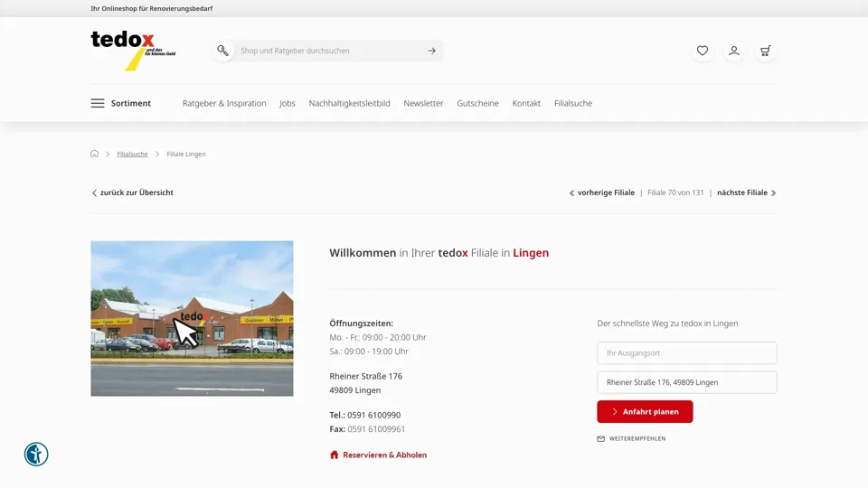
Task: Click the Saturday hours Sa.: 09:00 - 19:00 Uhr
Action: coord(369,352)
